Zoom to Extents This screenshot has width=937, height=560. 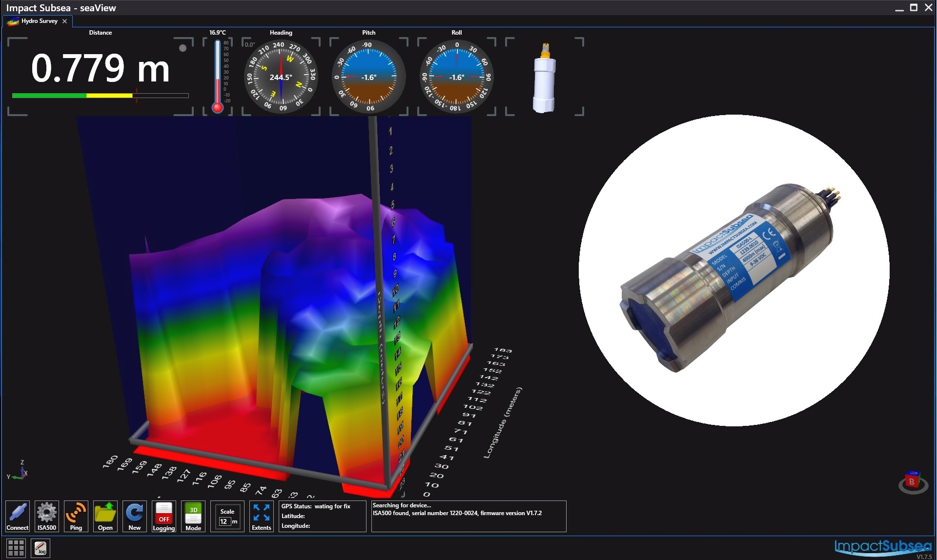[262, 516]
